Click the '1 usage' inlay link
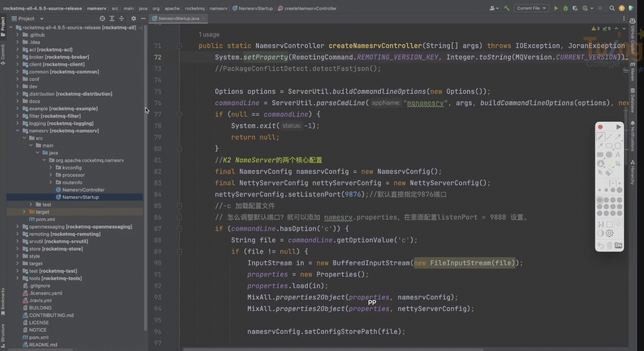Screen dimensions: 644x351 coord(209,34)
